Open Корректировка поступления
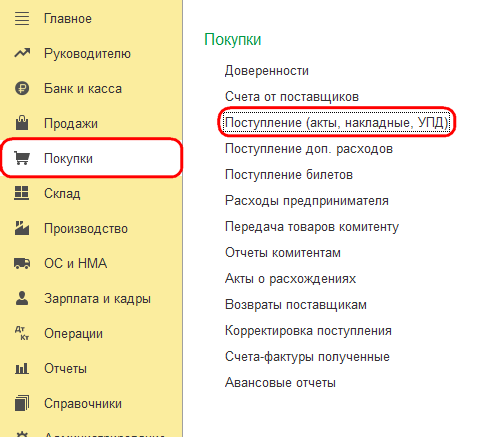Viewport: 485px width, 437px height. 308,331
